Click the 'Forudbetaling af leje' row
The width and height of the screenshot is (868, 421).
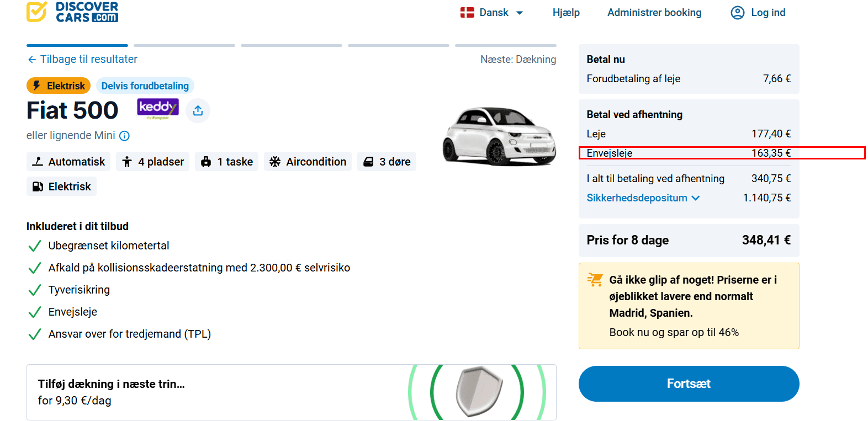[689, 78]
